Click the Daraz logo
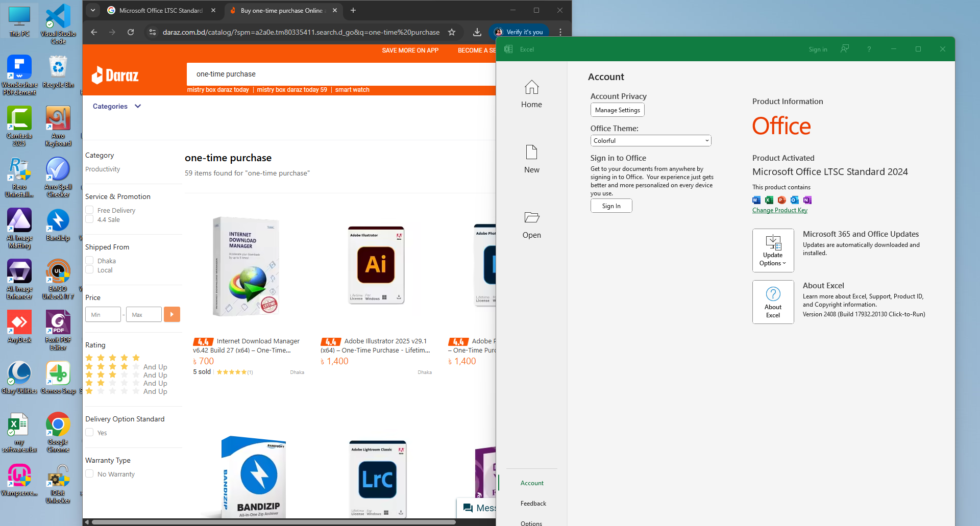Viewport: 980px width, 526px height. tap(115, 76)
